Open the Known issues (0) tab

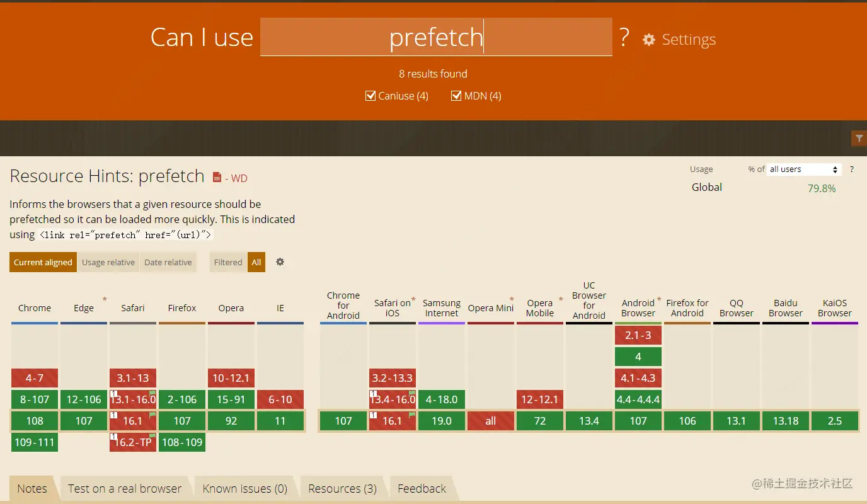click(x=245, y=489)
